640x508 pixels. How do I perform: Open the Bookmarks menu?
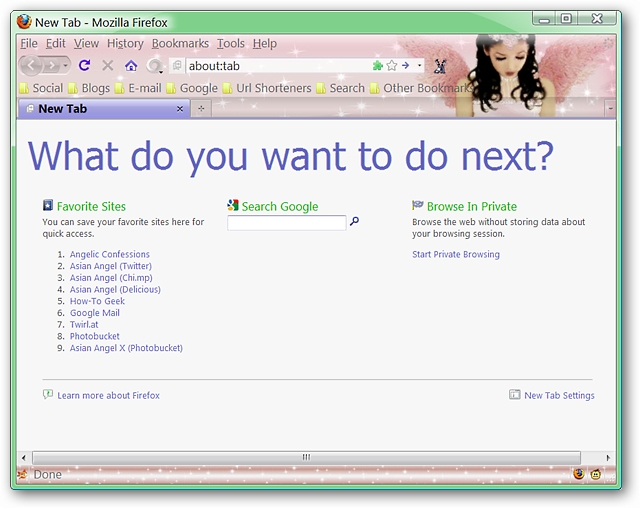point(180,43)
